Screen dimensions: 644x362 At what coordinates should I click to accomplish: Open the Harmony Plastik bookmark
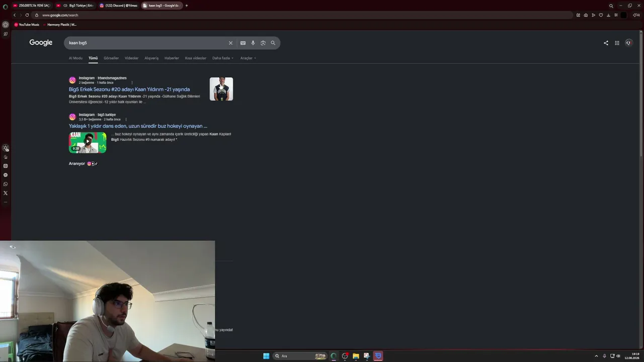point(60,25)
